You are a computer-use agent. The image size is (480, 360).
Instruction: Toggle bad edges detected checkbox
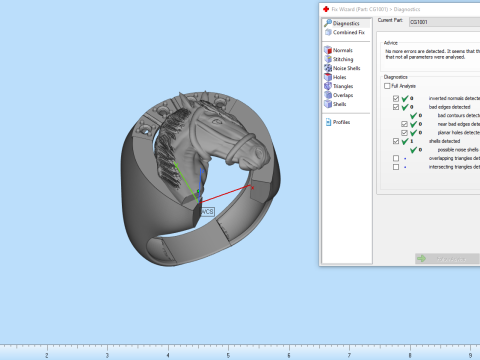coord(396,107)
